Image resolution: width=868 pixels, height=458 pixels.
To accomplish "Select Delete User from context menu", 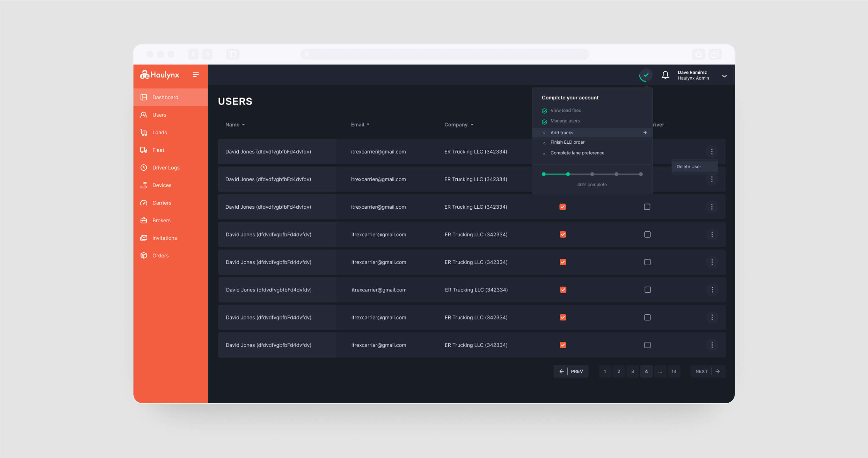I will point(688,167).
